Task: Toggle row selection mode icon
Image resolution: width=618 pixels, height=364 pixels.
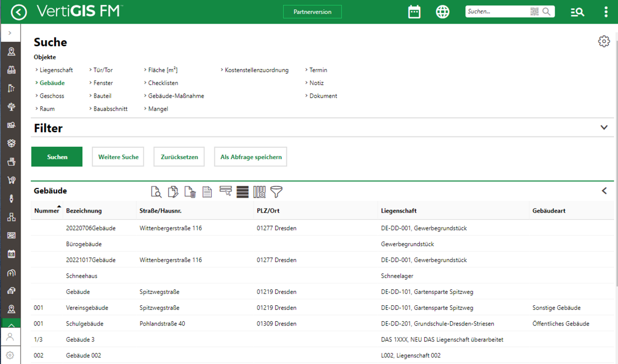Action: click(x=226, y=192)
